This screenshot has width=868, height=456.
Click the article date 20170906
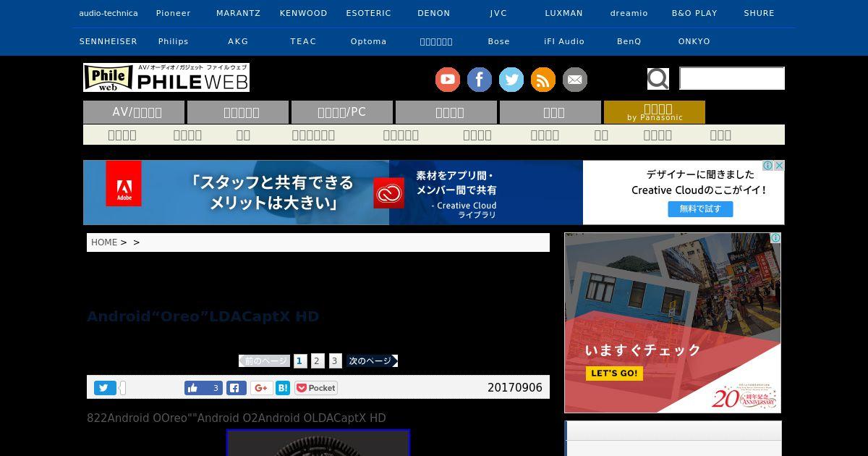point(515,388)
